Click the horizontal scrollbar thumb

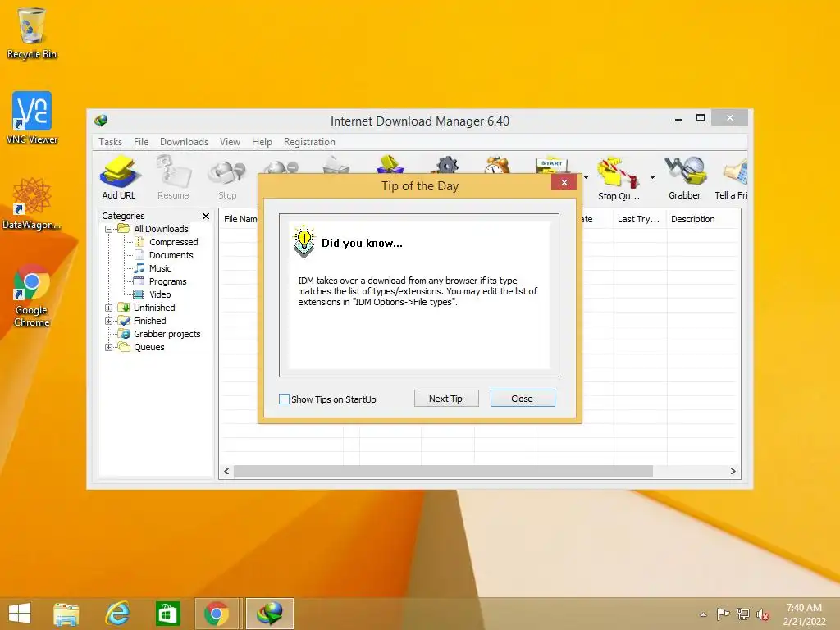coord(443,472)
